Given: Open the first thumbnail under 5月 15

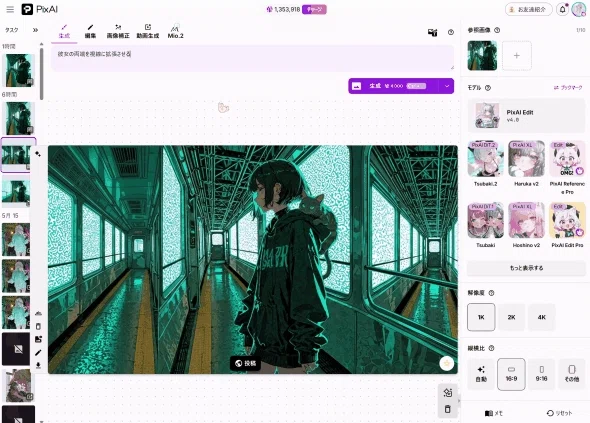Looking at the screenshot, I should pos(16,240).
